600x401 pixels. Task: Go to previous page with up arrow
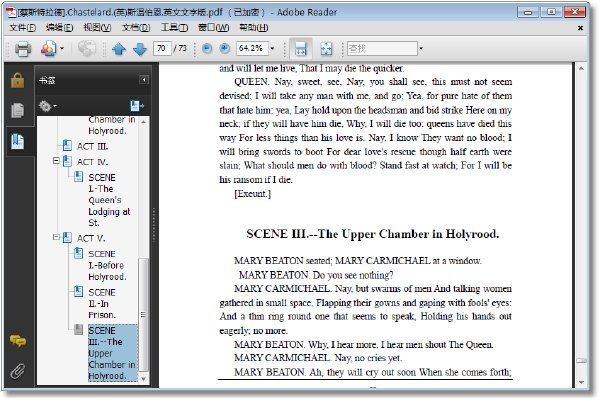point(119,49)
